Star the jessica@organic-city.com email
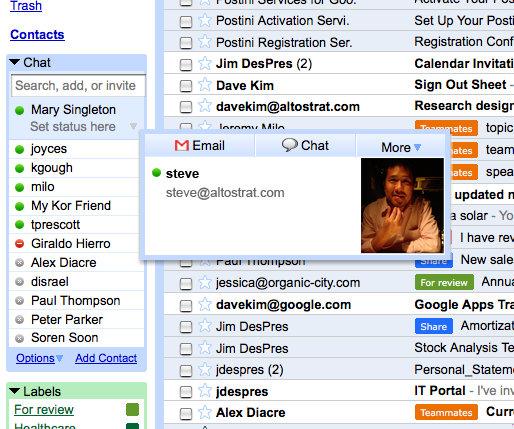This screenshot has width=514, height=429. pyautogui.click(x=205, y=282)
